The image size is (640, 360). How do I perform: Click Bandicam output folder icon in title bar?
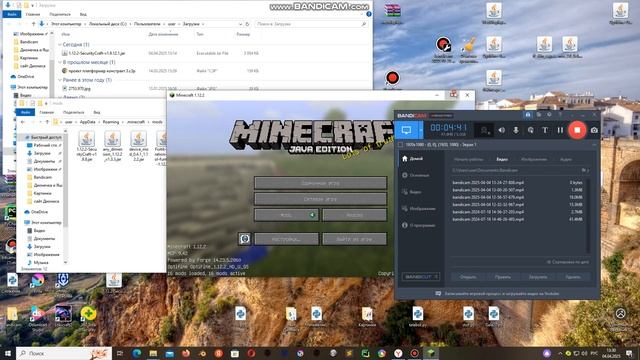click(539, 115)
